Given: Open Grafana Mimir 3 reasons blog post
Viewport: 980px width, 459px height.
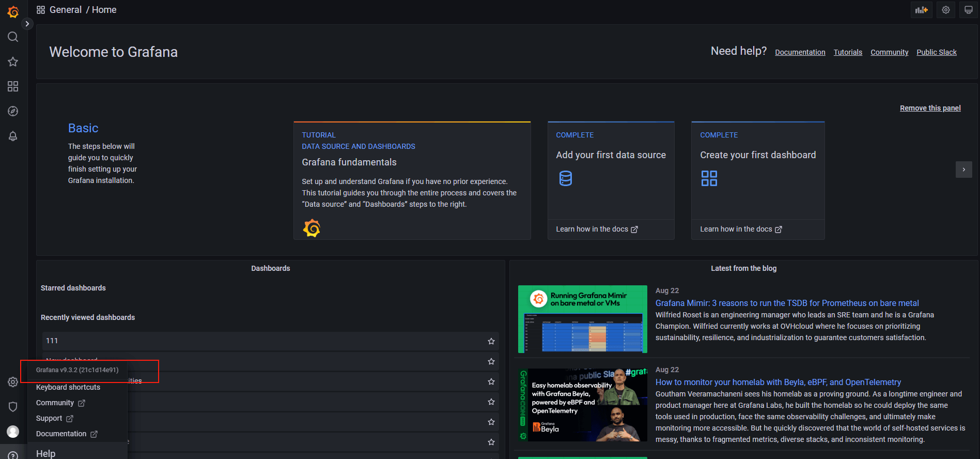Looking at the screenshot, I should (x=787, y=303).
